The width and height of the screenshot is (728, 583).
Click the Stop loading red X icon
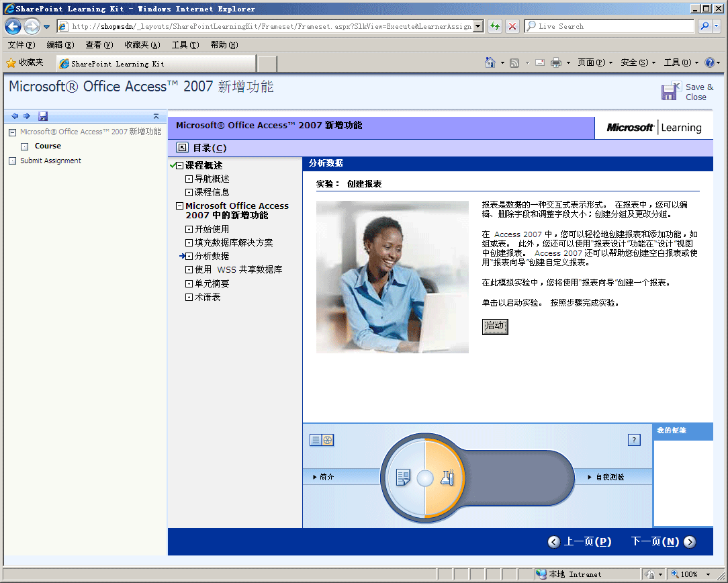coord(512,26)
